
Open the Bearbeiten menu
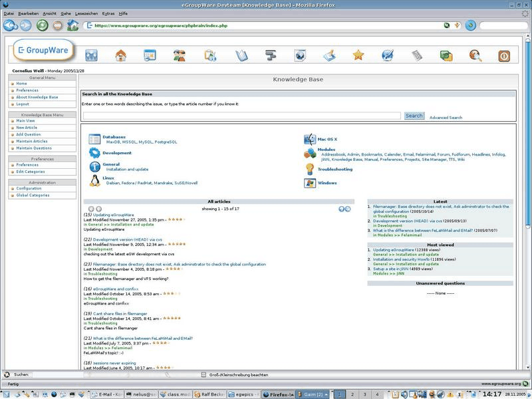coord(29,13)
